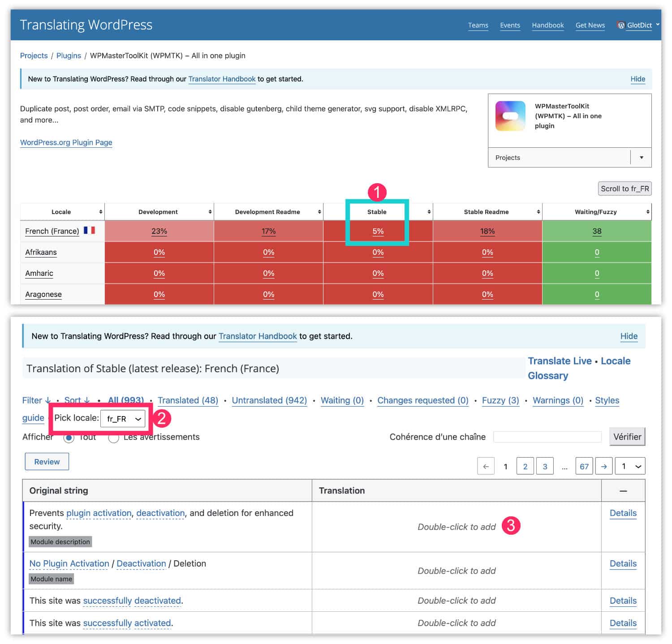The image size is (672, 644).
Task: Sort by Stable column arrows
Action: tap(429, 212)
